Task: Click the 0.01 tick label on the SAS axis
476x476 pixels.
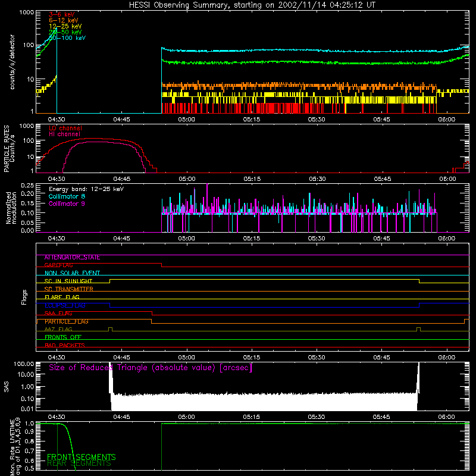Action: click(27, 409)
